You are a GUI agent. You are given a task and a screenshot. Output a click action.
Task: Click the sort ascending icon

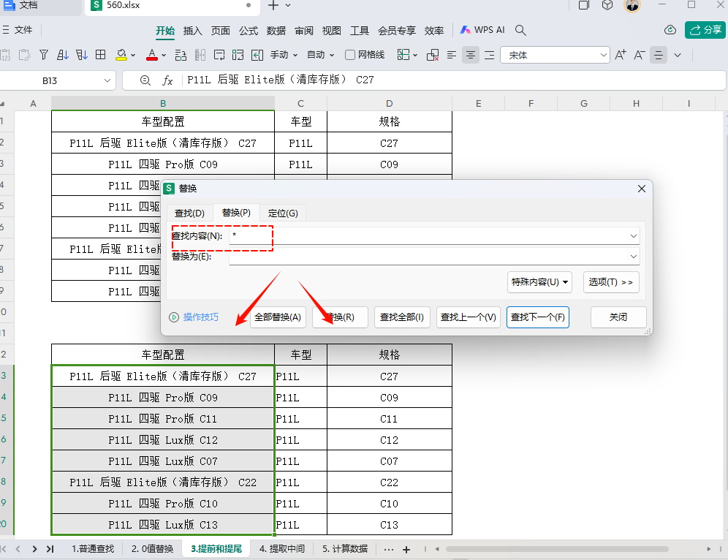[63, 55]
